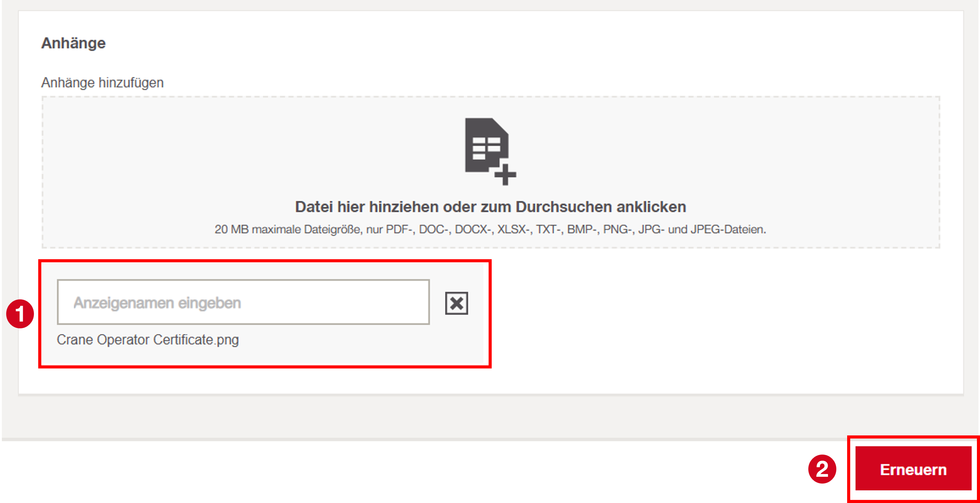Select the Crane Operator Certificate.png file name

pos(148,340)
